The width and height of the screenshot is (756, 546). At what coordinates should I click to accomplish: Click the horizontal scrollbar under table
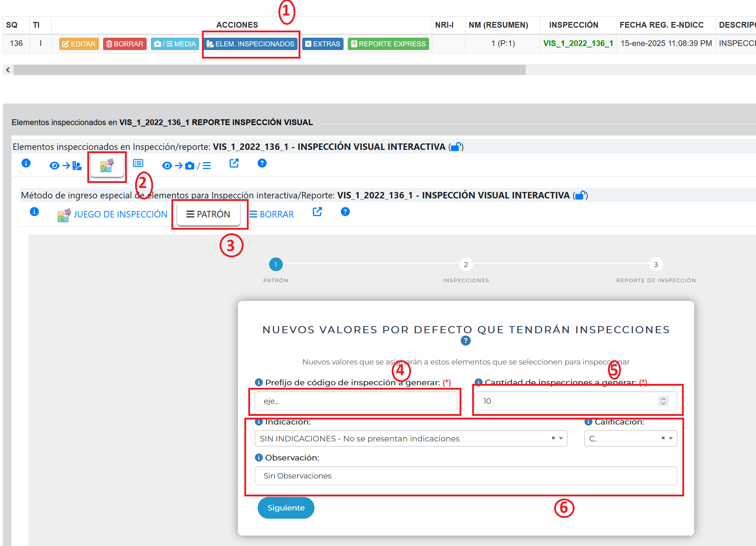click(x=269, y=70)
